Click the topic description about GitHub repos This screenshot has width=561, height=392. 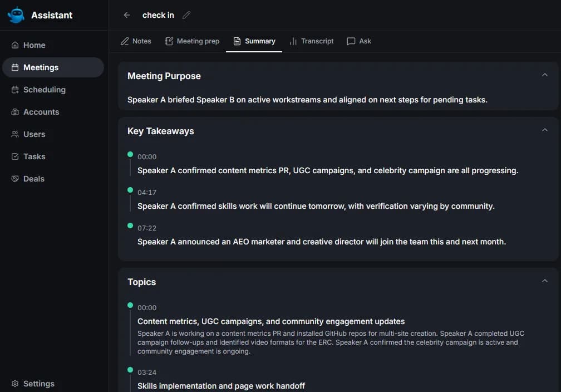(x=331, y=342)
